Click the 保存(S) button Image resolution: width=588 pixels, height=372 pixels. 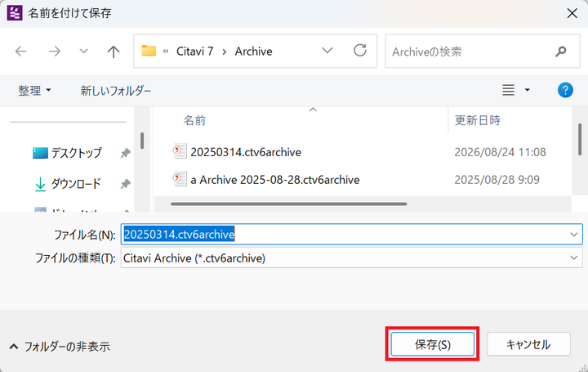coord(432,344)
